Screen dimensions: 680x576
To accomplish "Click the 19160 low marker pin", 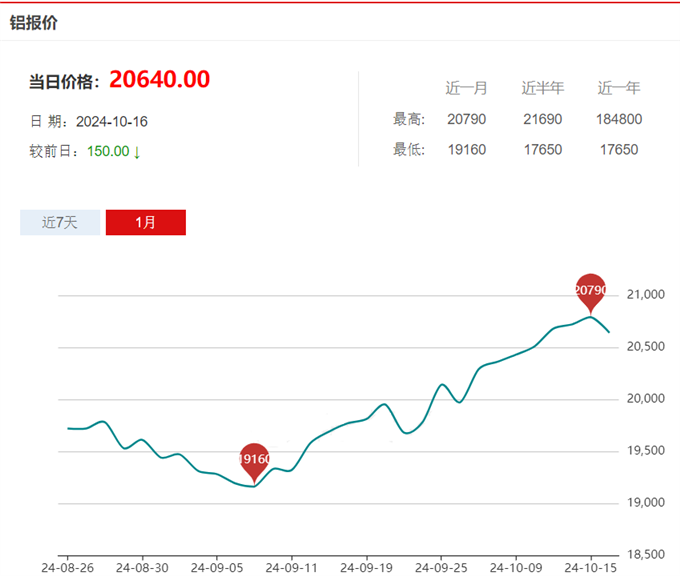I will coord(255,459).
